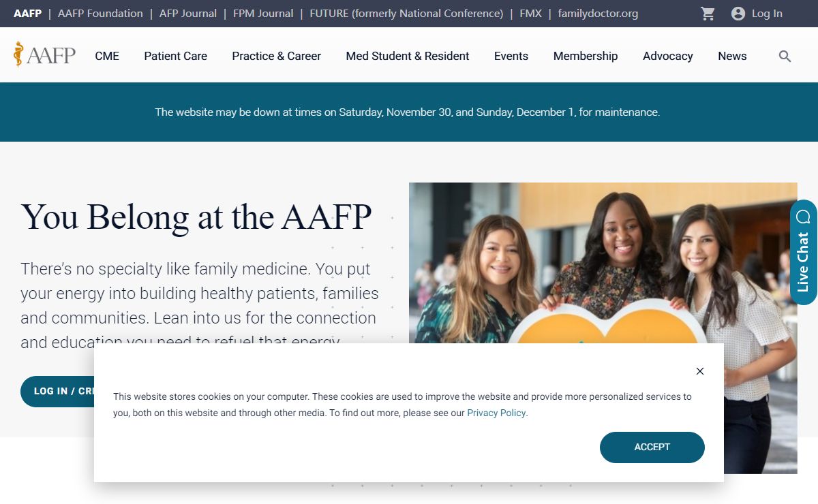Image resolution: width=818 pixels, height=504 pixels.
Task: Open the News section
Action: [732, 56]
